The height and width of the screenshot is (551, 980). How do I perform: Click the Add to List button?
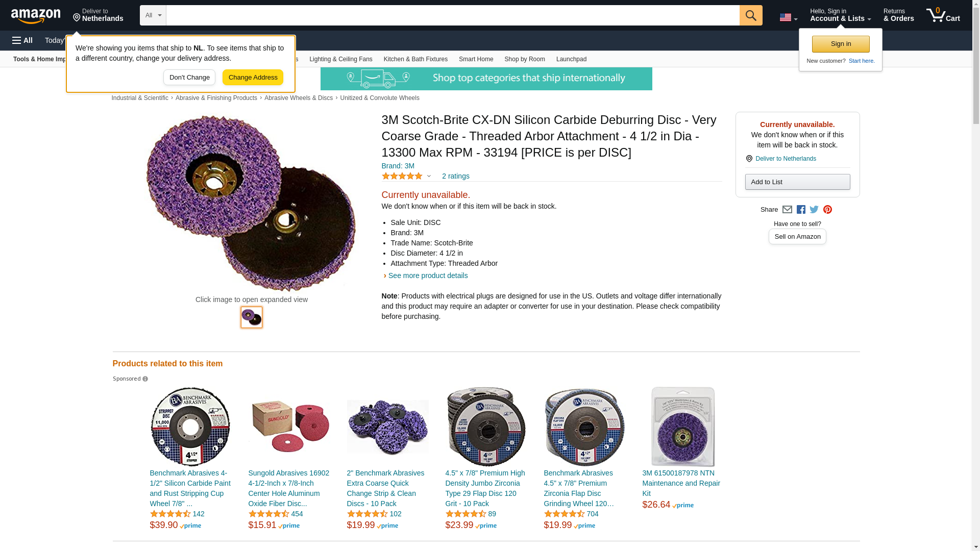click(797, 182)
